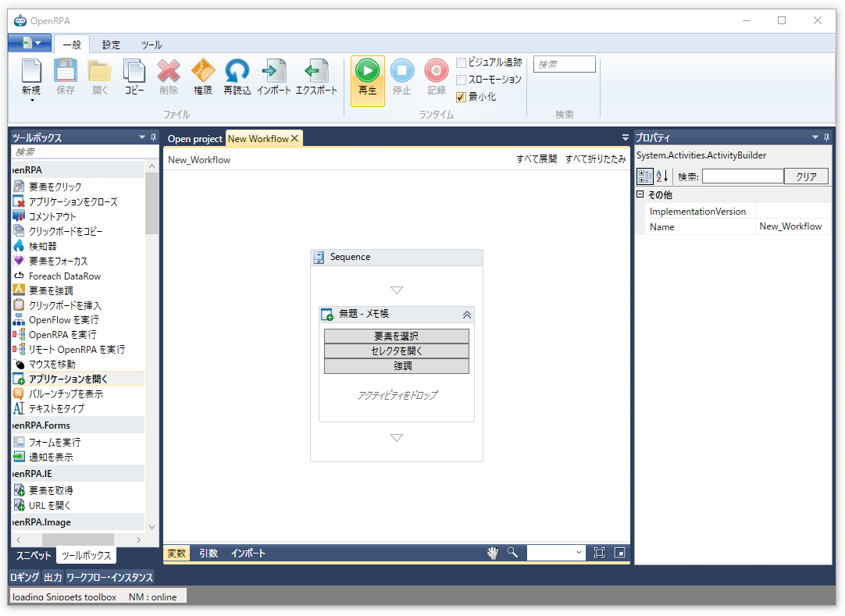Open the toolbox panel options dropdown arrow
The width and height of the screenshot is (845, 616).
tap(141, 137)
